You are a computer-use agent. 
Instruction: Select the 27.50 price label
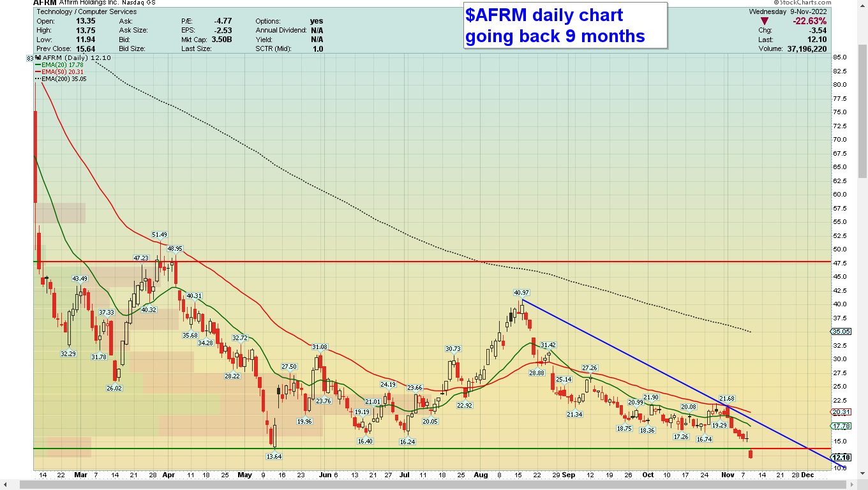pyautogui.click(x=289, y=366)
